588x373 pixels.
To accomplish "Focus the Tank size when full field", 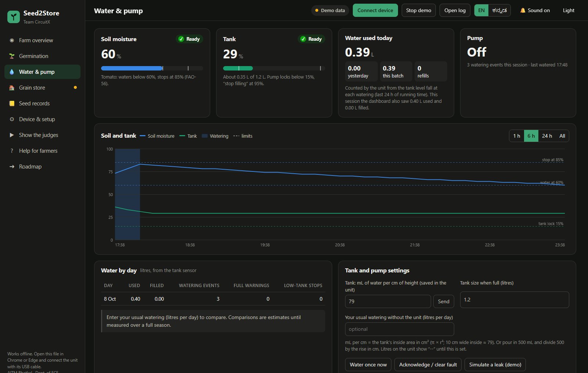I will pos(514,300).
